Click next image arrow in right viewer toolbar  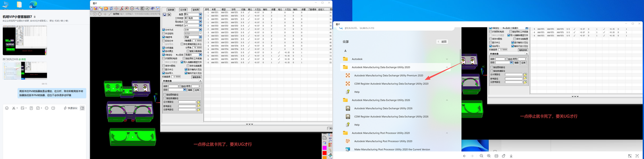coord(472,156)
